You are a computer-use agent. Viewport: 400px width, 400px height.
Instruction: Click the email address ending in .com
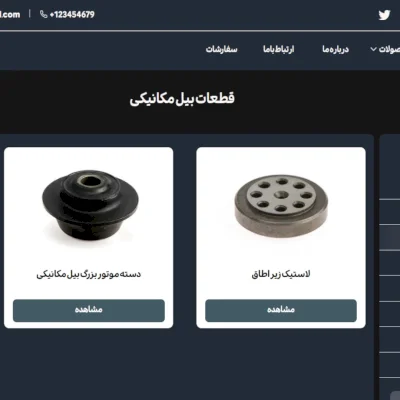[10, 14]
